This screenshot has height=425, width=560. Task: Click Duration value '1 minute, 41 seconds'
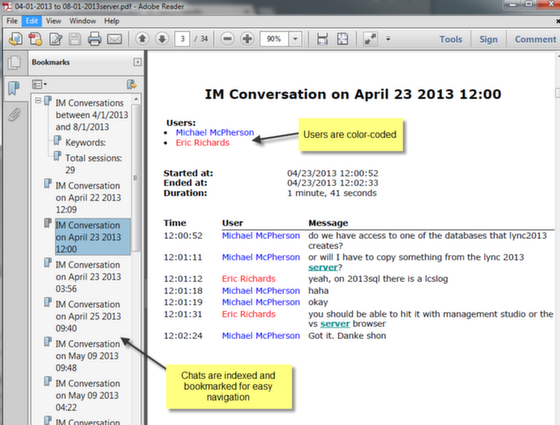[332, 193]
